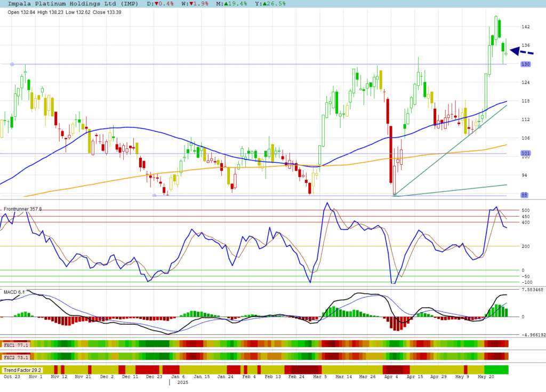Click the 106 price axis label
546x392 pixels.
click(x=525, y=138)
